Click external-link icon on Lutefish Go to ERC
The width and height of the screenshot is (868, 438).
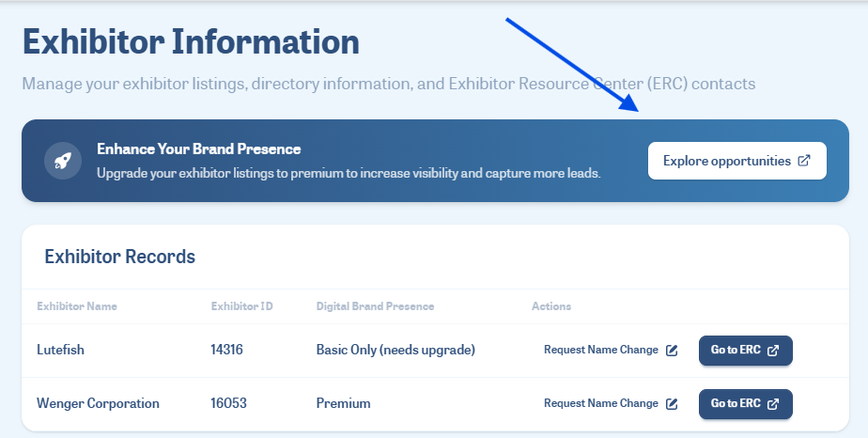click(x=773, y=350)
